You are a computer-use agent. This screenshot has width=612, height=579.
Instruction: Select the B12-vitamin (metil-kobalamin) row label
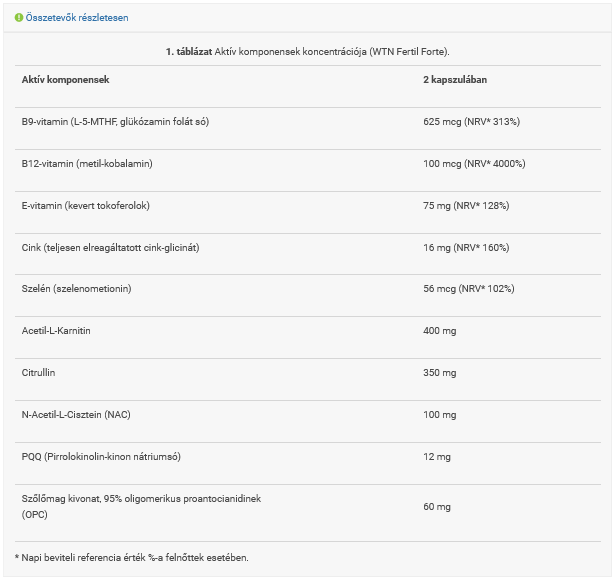(x=87, y=163)
